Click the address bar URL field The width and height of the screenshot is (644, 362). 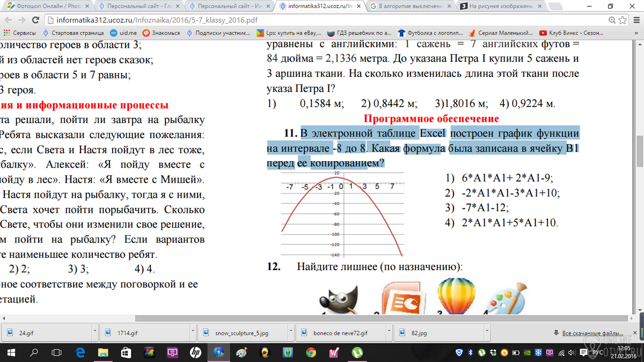coord(322,20)
